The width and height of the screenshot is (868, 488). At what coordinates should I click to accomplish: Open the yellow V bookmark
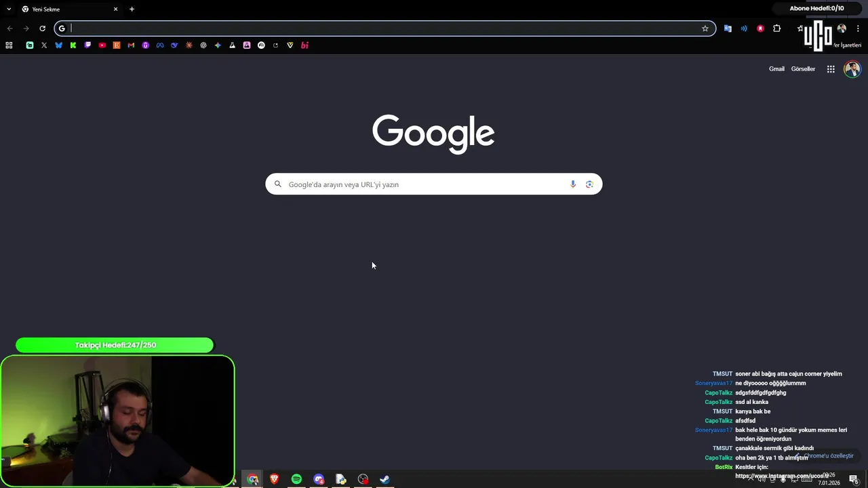click(x=290, y=45)
